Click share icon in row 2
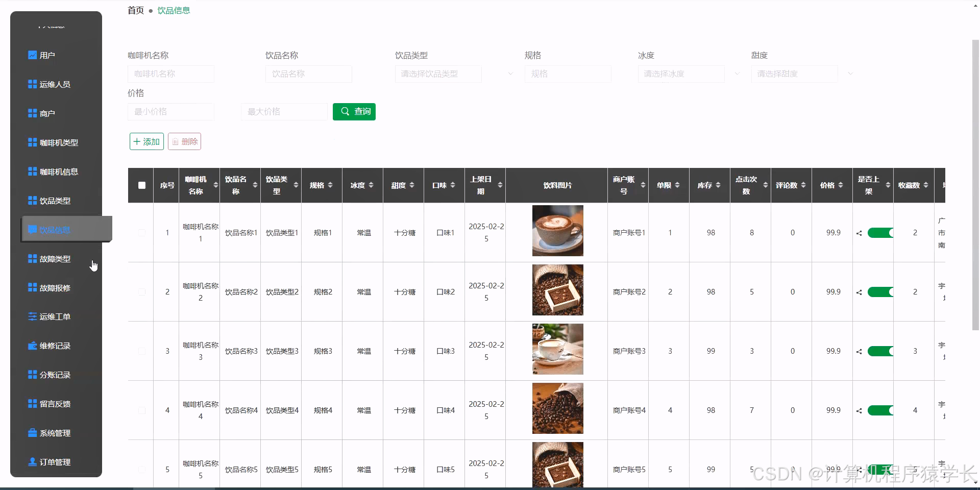This screenshot has width=980, height=490. click(x=859, y=292)
